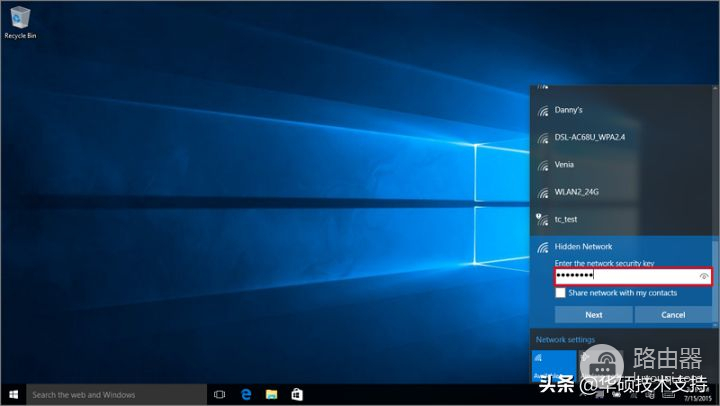Open the Network settings link
Image resolution: width=720 pixels, height=406 pixels.
point(565,339)
